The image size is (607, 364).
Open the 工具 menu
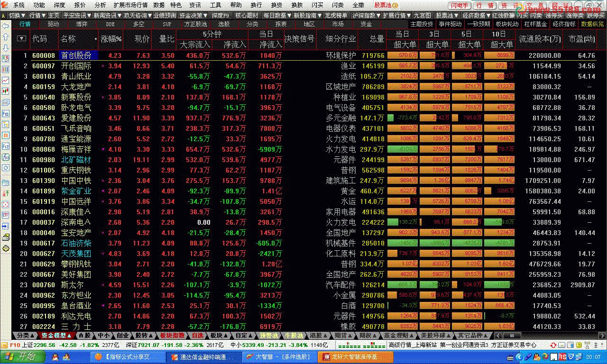(215, 5)
